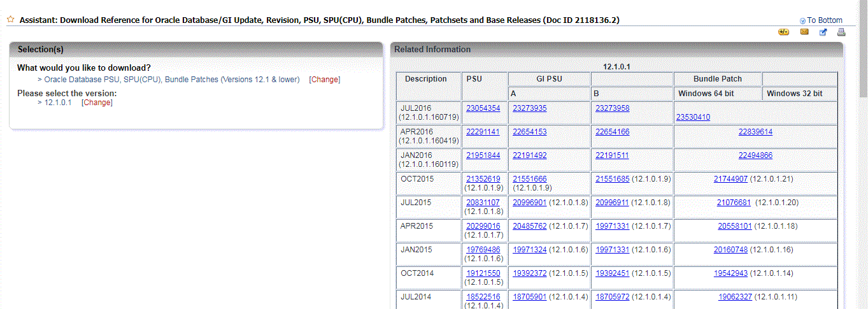Viewport: 868px width, 309px height.
Task: Open patch 19971331 in APR2015 row
Action: click(x=613, y=226)
